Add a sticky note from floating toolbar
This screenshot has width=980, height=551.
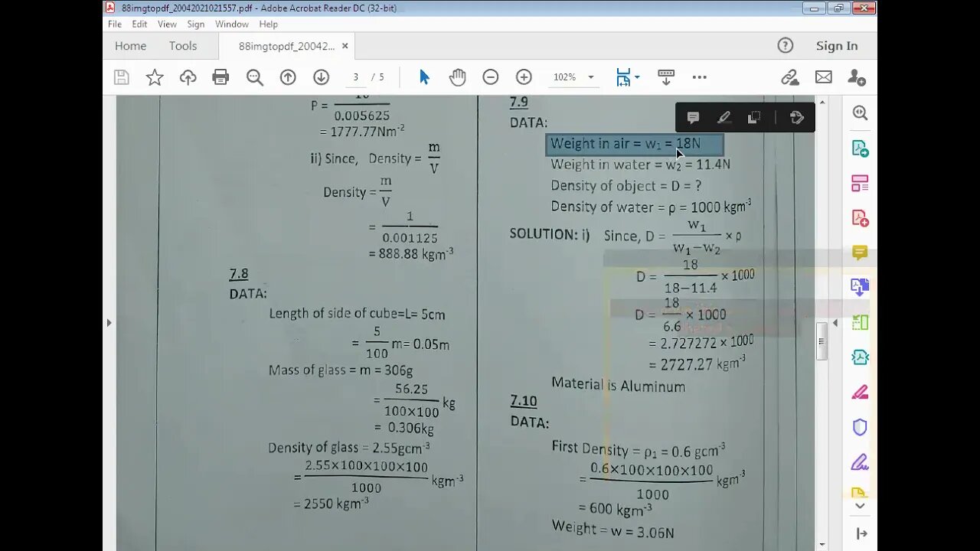coord(693,117)
